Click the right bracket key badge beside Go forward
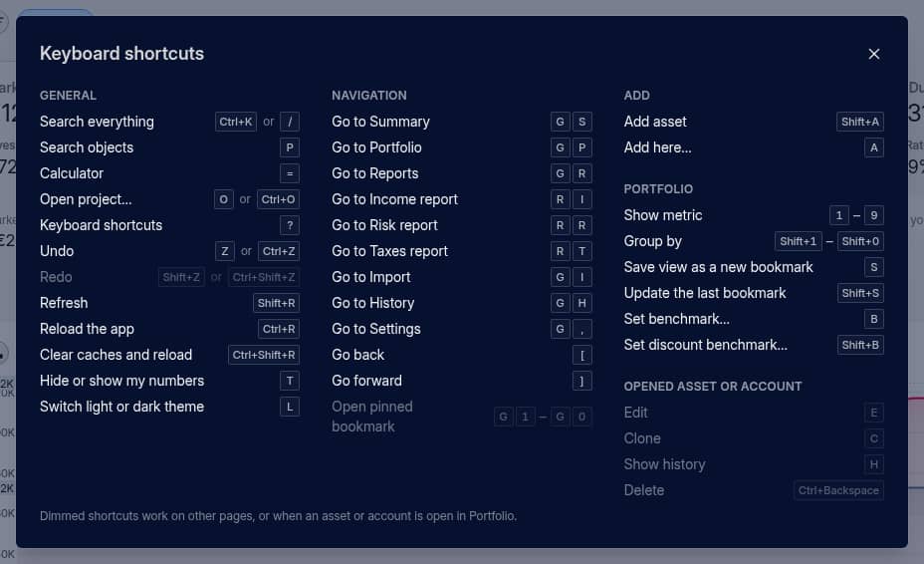The height and width of the screenshot is (564, 924). (x=582, y=381)
